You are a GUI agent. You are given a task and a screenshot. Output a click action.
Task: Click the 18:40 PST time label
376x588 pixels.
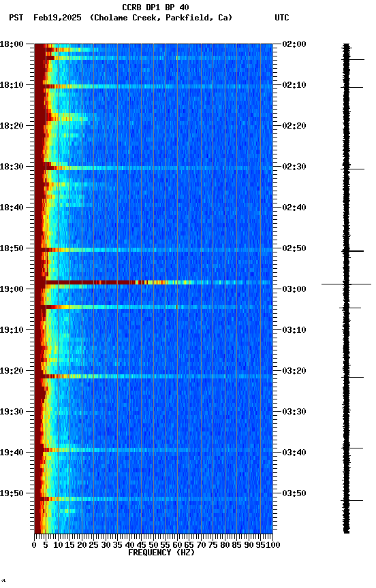click(x=12, y=208)
